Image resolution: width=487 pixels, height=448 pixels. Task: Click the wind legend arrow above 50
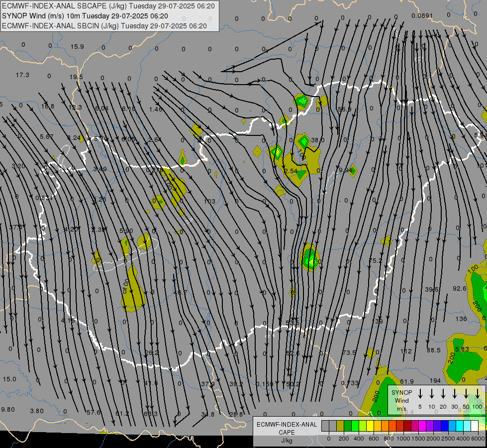pos(466,393)
